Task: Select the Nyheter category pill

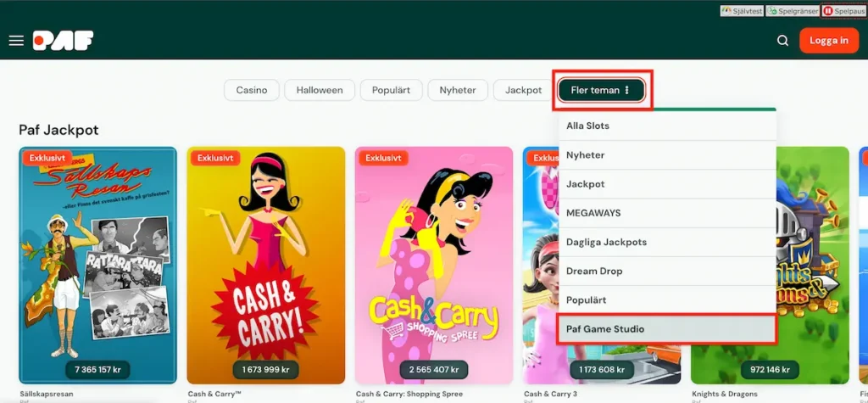Action: tap(458, 90)
